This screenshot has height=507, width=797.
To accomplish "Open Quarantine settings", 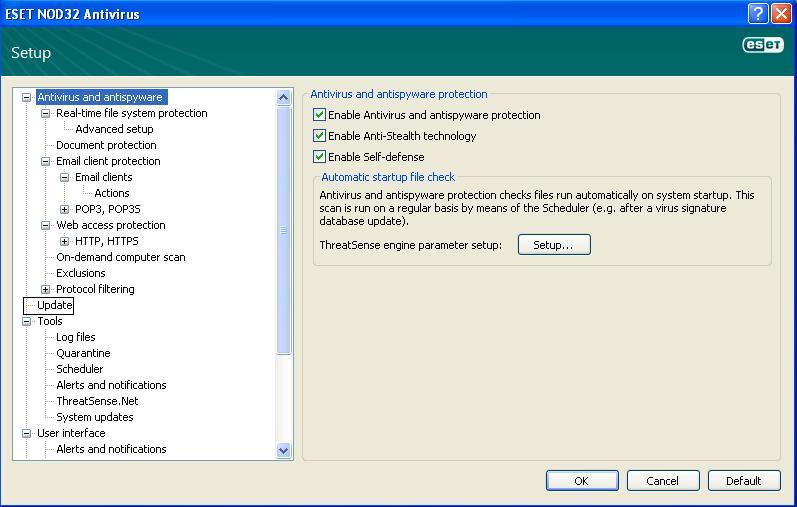I will click(x=83, y=353).
